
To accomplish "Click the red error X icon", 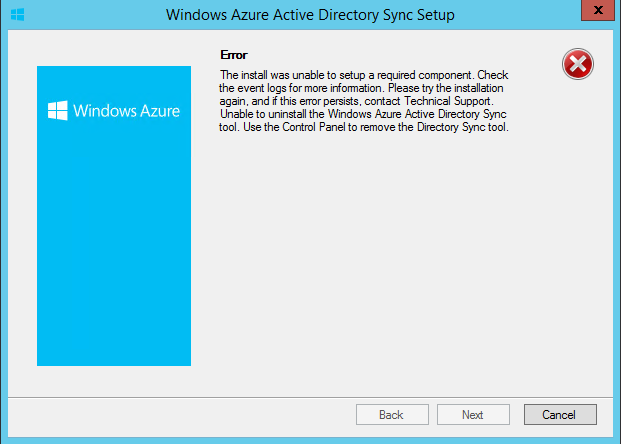I will [x=577, y=64].
